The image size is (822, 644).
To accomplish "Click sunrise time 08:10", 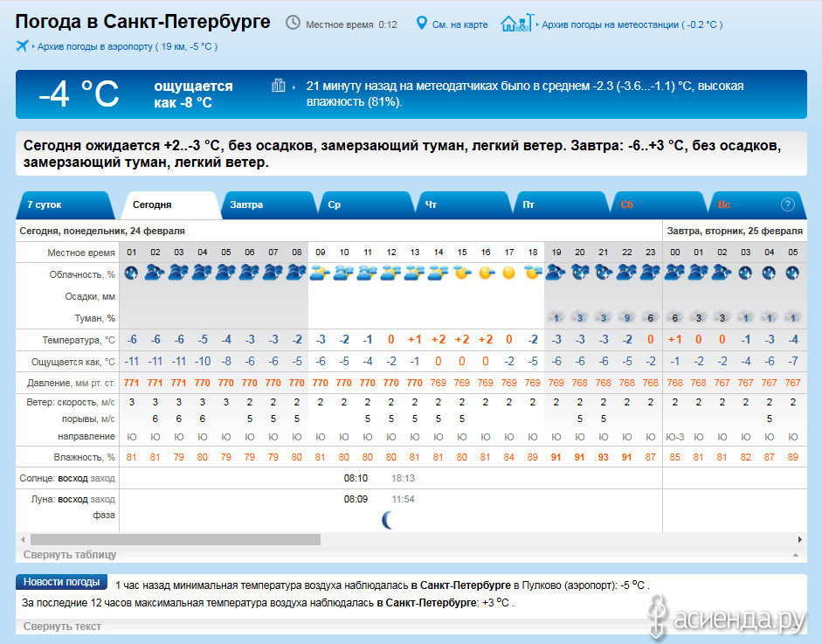I will tap(356, 478).
